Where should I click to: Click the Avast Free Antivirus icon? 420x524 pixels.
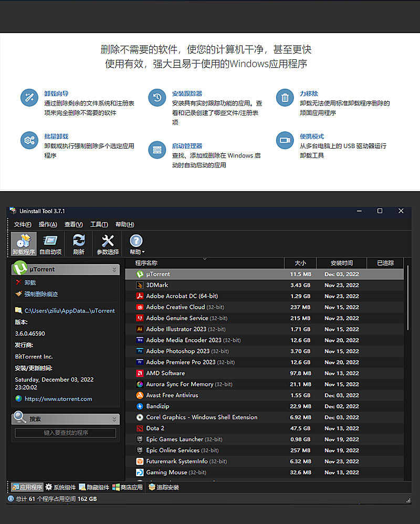click(140, 395)
